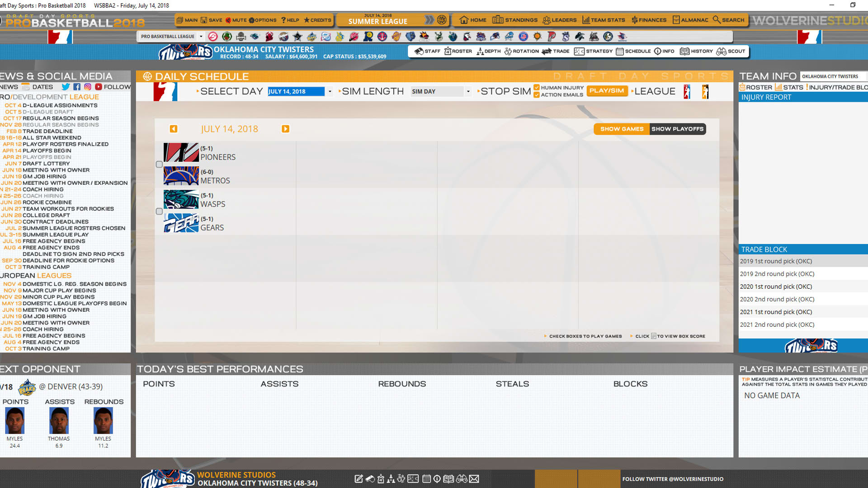
Task: Open the Standings menu
Action: (515, 20)
